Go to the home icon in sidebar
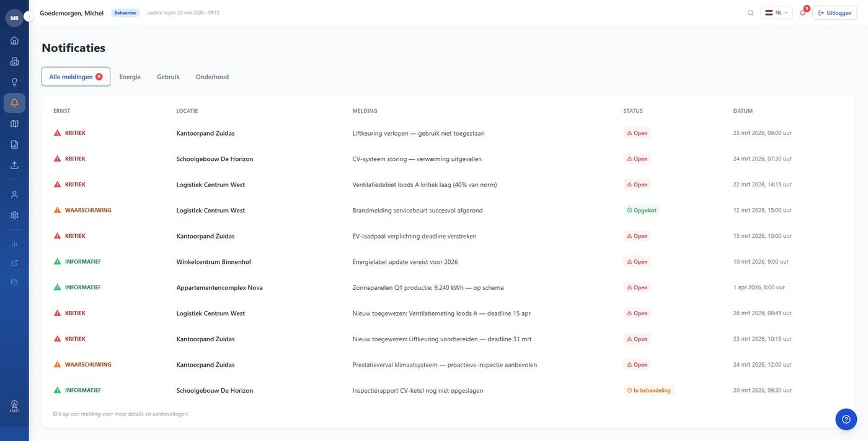 (14, 40)
